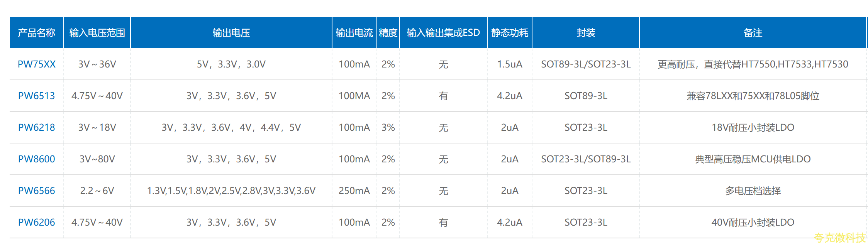Image resolution: width=868 pixels, height=243 pixels.
Task: Open the PW75XX product link
Action: 37,64
